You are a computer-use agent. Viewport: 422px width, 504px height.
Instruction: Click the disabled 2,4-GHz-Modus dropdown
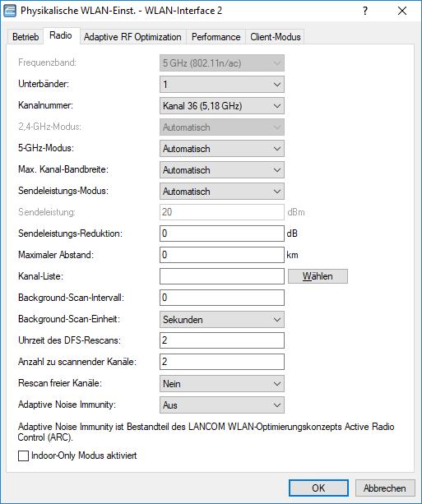point(222,127)
